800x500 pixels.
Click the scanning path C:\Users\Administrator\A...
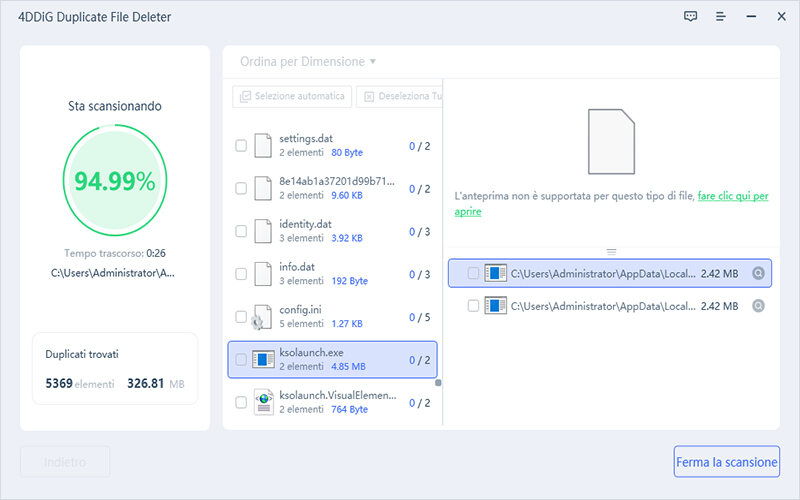pyautogui.click(x=113, y=273)
